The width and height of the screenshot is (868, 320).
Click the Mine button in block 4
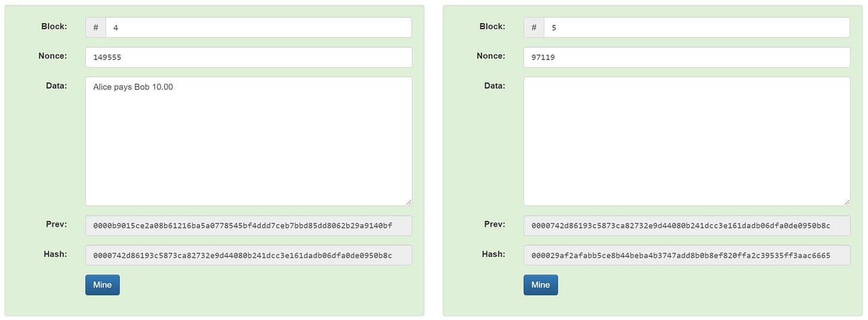click(x=102, y=284)
